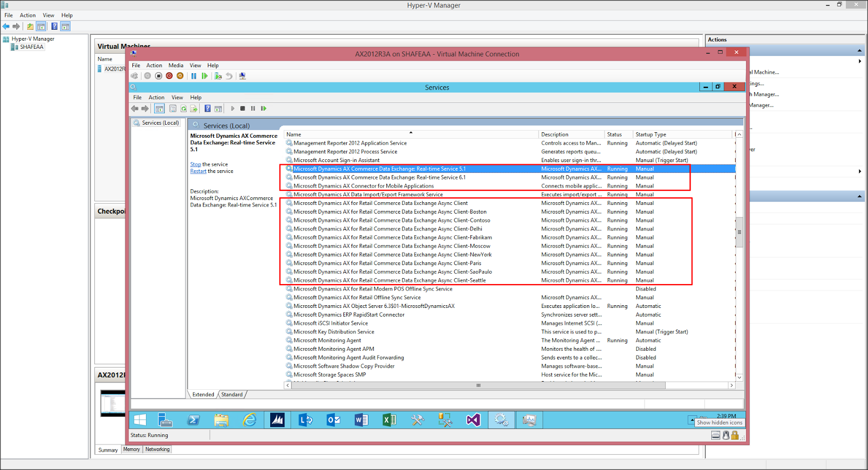Select Services (Local) in the console tree

pos(156,123)
